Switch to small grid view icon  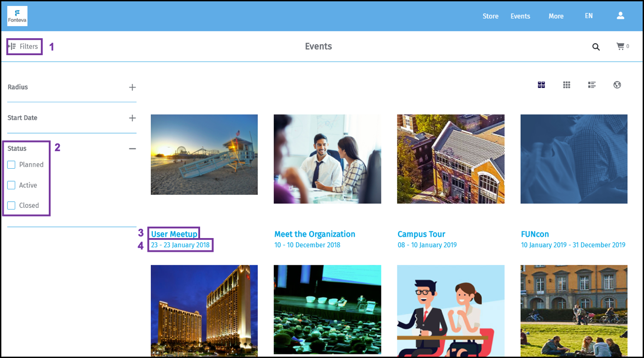coord(567,85)
